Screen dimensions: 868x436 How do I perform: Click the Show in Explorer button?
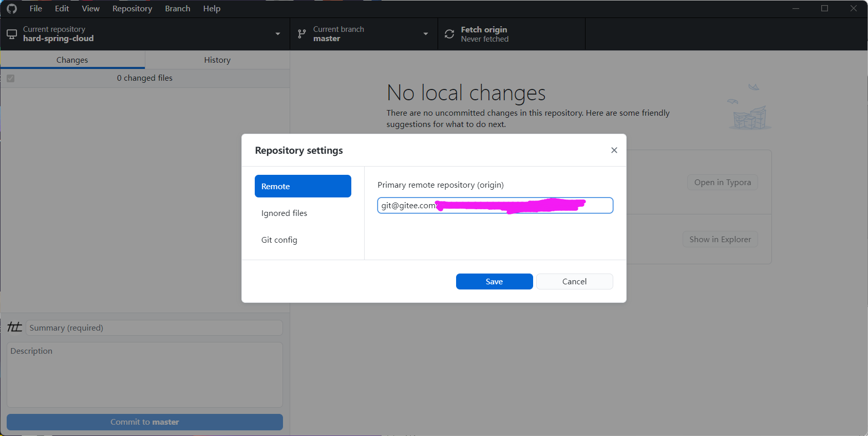pyautogui.click(x=720, y=239)
